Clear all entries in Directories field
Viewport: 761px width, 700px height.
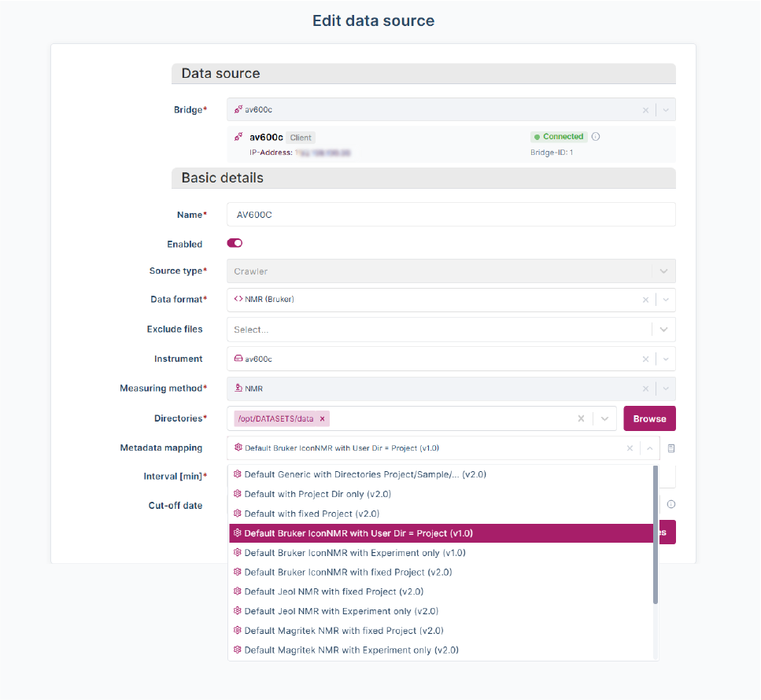click(x=581, y=418)
